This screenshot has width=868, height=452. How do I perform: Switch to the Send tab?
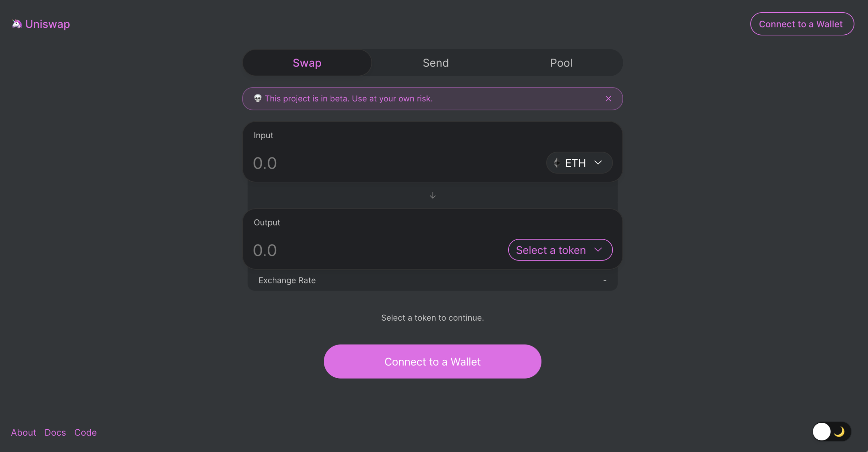coord(435,63)
